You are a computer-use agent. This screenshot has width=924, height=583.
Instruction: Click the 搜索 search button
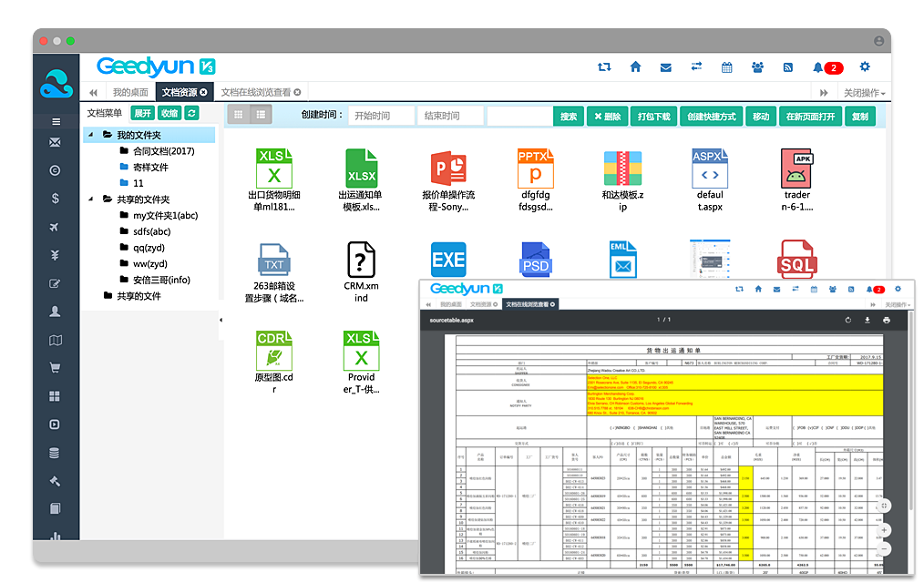(569, 117)
